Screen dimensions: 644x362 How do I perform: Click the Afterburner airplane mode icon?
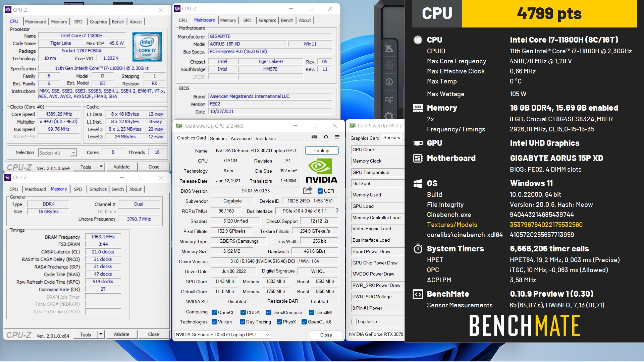pos(389,48)
